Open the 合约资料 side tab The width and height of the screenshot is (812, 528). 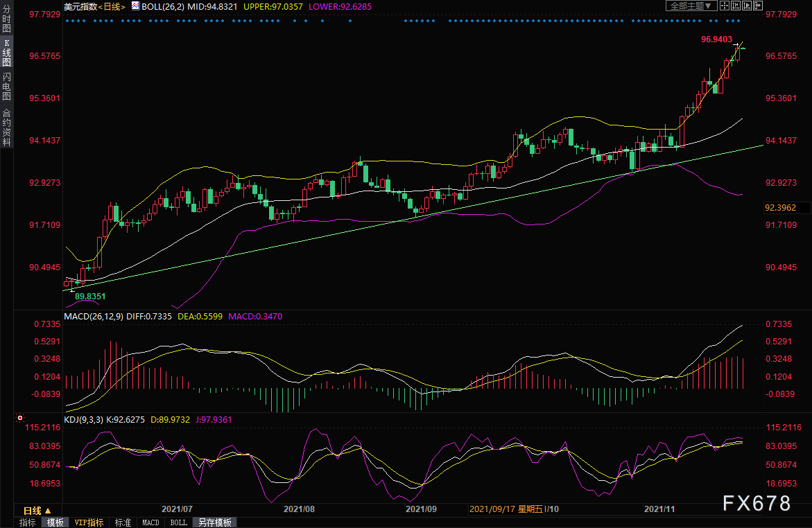[7, 127]
